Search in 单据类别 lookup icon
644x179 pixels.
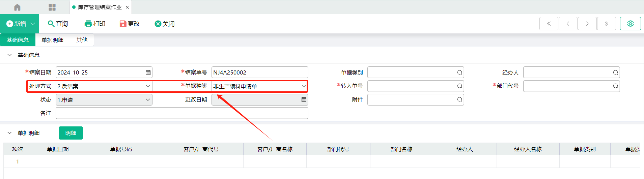[x=459, y=72]
